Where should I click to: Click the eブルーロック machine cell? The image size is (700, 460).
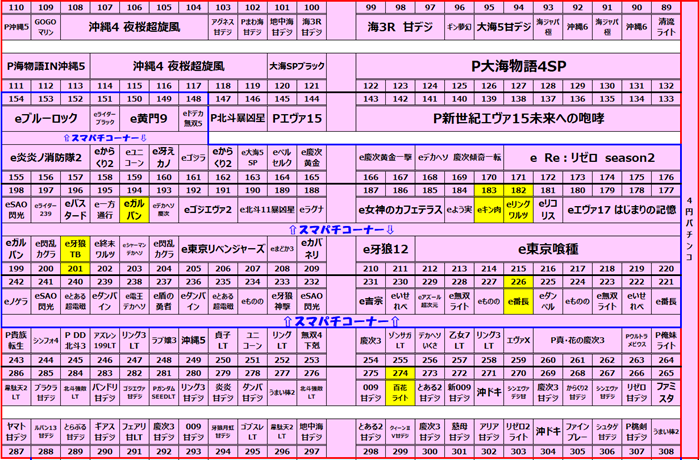click(x=46, y=118)
